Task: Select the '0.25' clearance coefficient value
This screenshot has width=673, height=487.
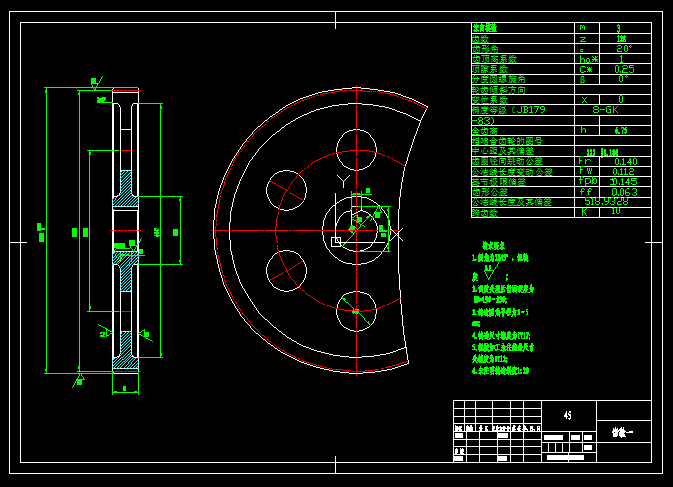Action: coord(624,69)
